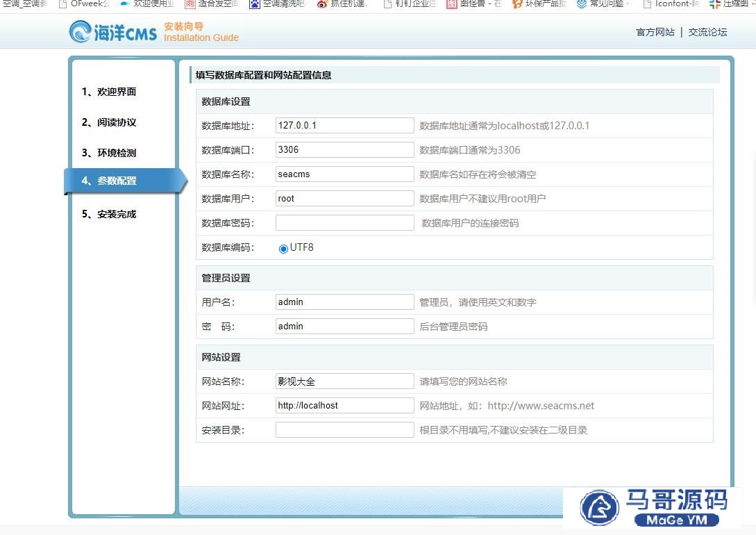Image resolution: width=756 pixels, height=535 pixels.
Task: Click the 管理员,请使用英文和数字 hint text
Action: (478, 302)
